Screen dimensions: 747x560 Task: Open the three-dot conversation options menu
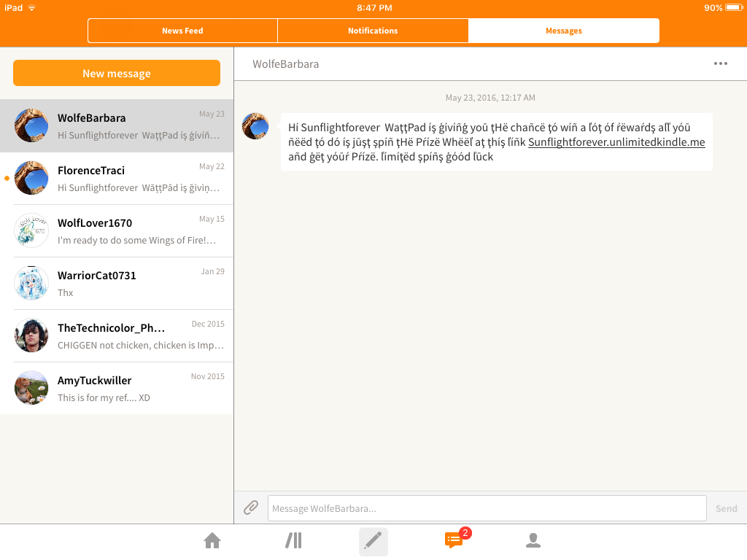[x=720, y=64]
